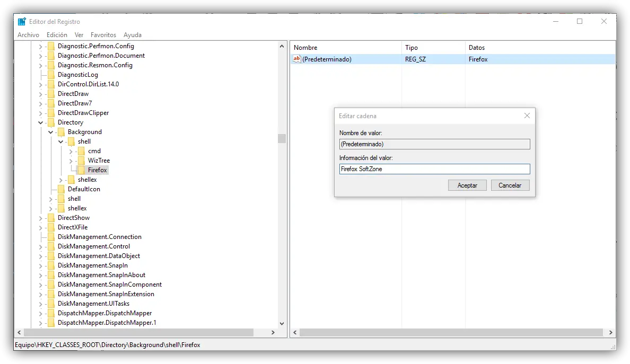Screen dimensions: 630x364
Task: Expand the DirectShow key
Action: [x=41, y=218]
